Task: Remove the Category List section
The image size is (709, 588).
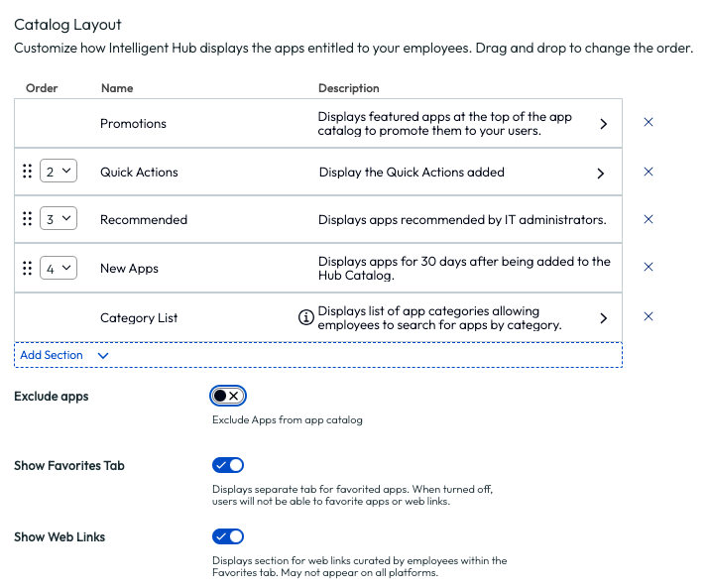Action: coord(649,317)
